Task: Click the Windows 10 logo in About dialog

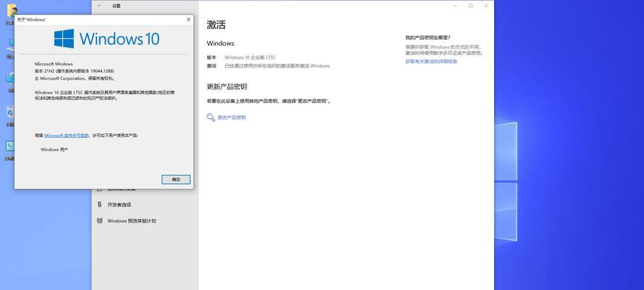Action: 106,38
